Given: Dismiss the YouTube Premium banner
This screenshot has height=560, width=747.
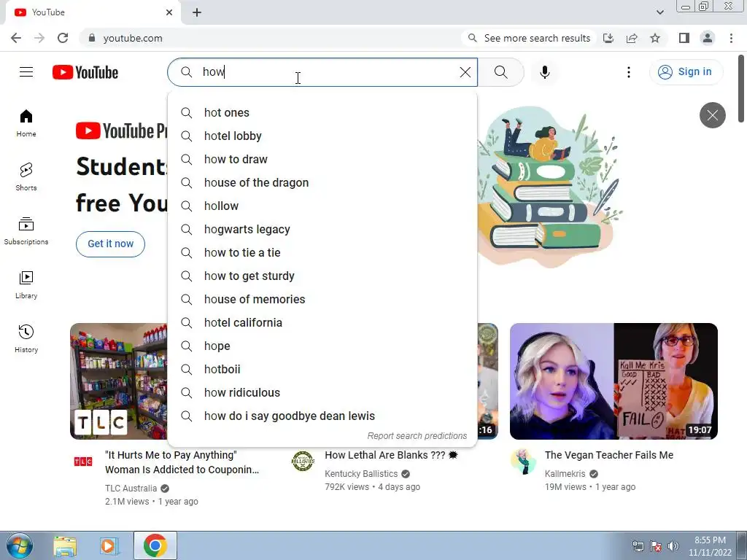Looking at the screenshot, I should point(712,115).
